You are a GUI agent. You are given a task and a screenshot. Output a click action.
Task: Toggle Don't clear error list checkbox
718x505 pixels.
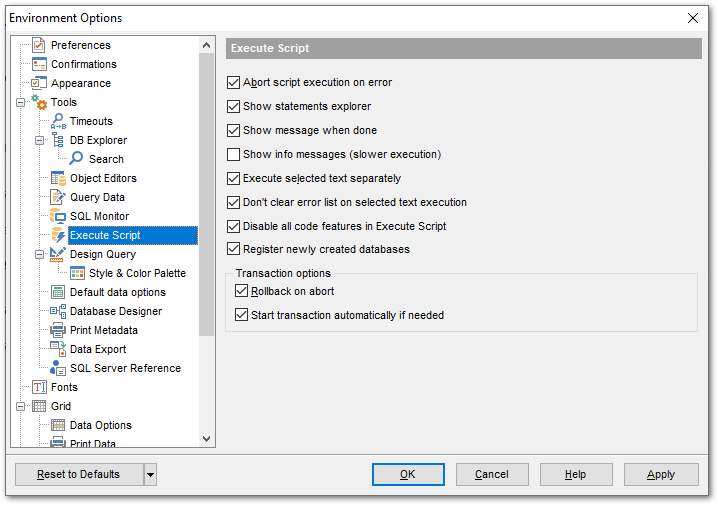click(234, 202)
